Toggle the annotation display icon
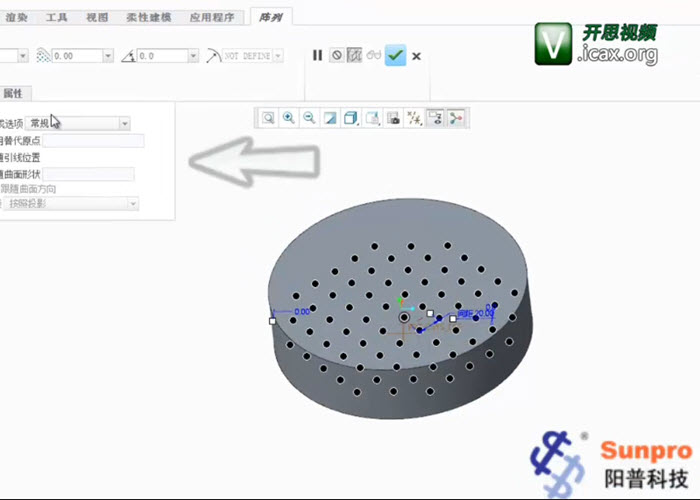 tap(435, 118)
